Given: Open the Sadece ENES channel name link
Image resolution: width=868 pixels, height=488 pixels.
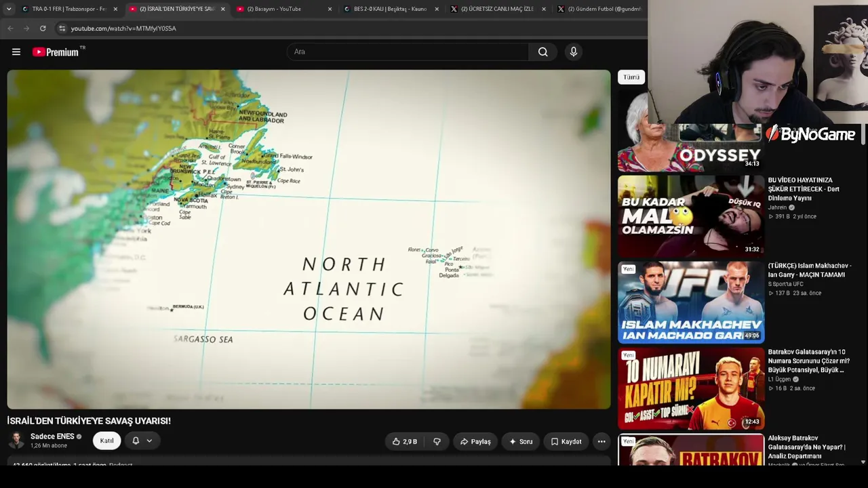Looking at the screenshot, I should tap(52, 436).
